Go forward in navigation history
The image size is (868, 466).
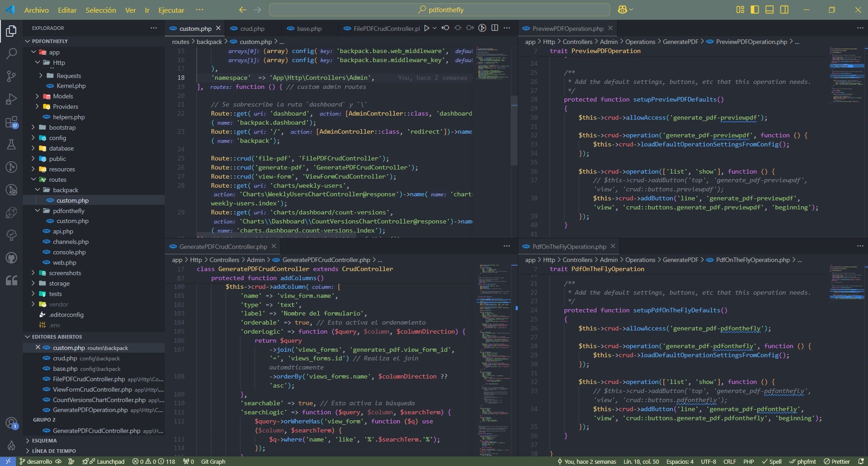click(x=258, y=10)
